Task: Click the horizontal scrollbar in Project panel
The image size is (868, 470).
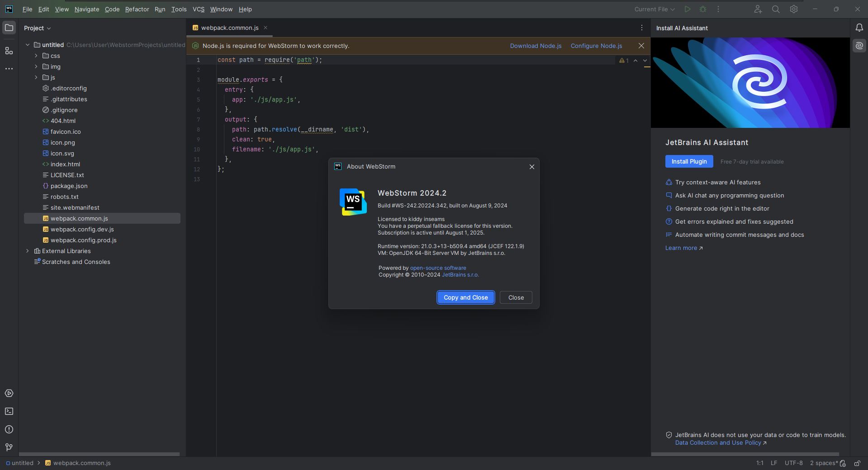Action: (99, 454)
